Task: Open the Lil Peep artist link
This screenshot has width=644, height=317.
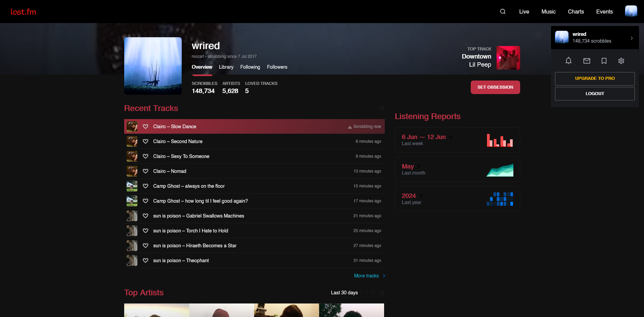Action: pyautogui.click(x=480, y=65)
